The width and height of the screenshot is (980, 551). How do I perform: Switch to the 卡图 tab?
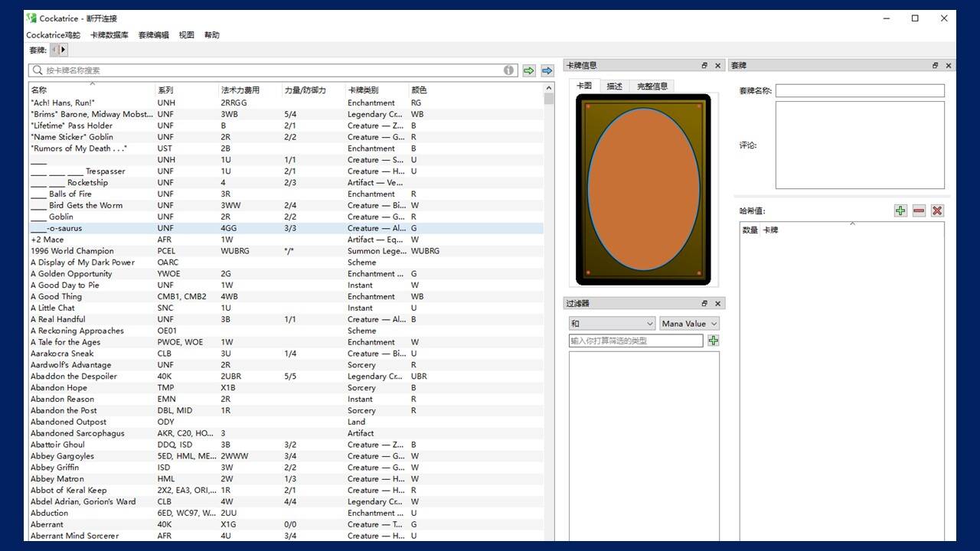[x=584, y=86]
